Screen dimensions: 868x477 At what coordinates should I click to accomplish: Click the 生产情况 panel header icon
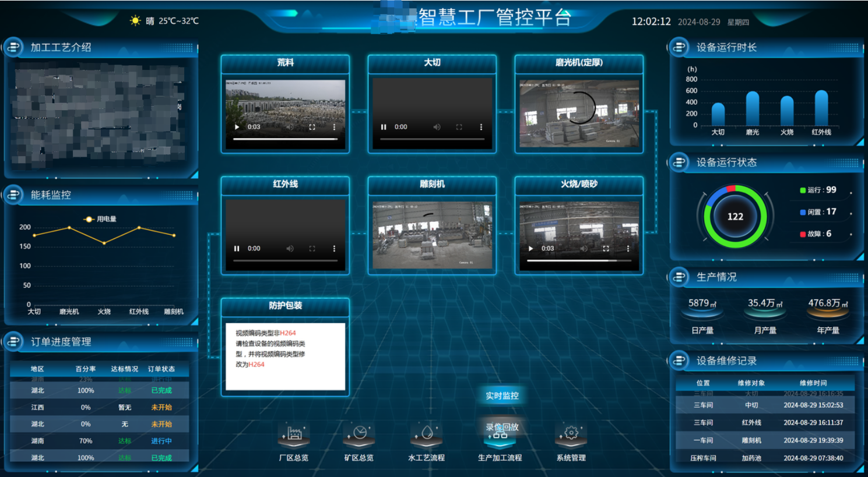coord(679,277)
